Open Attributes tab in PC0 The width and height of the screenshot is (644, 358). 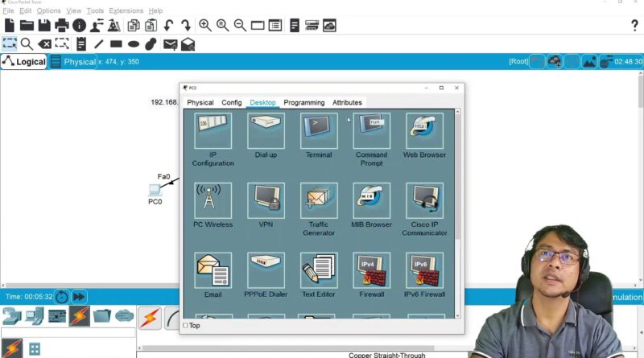coord(347,103)
